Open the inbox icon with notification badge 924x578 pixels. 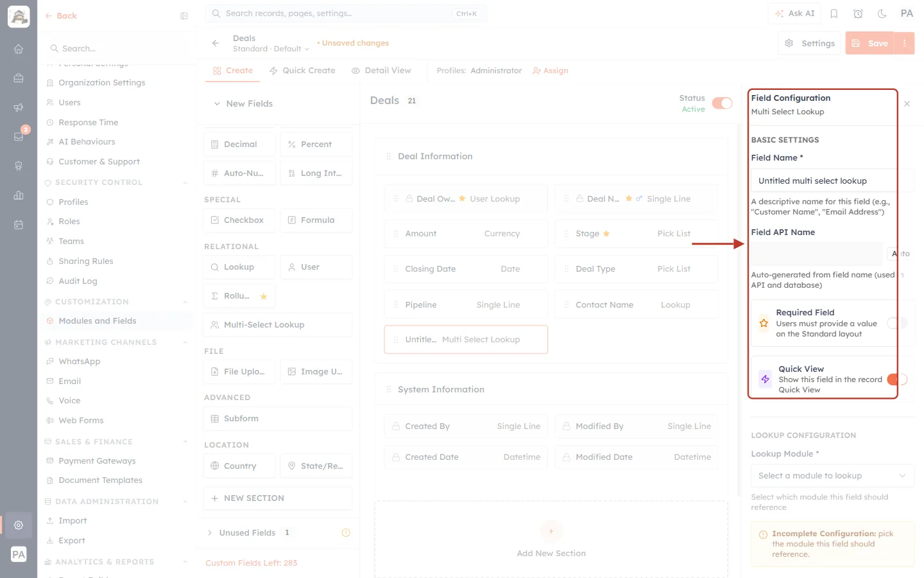19,136
